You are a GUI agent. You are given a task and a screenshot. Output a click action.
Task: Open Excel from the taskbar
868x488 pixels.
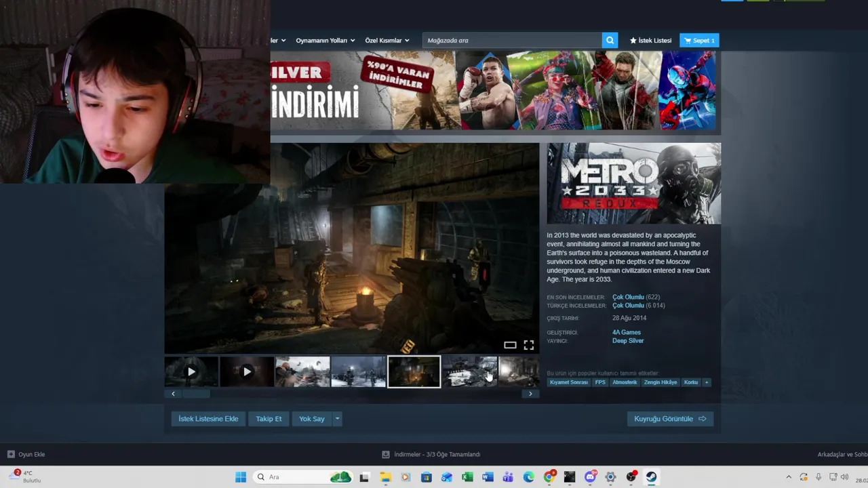[x=467, y=477]
